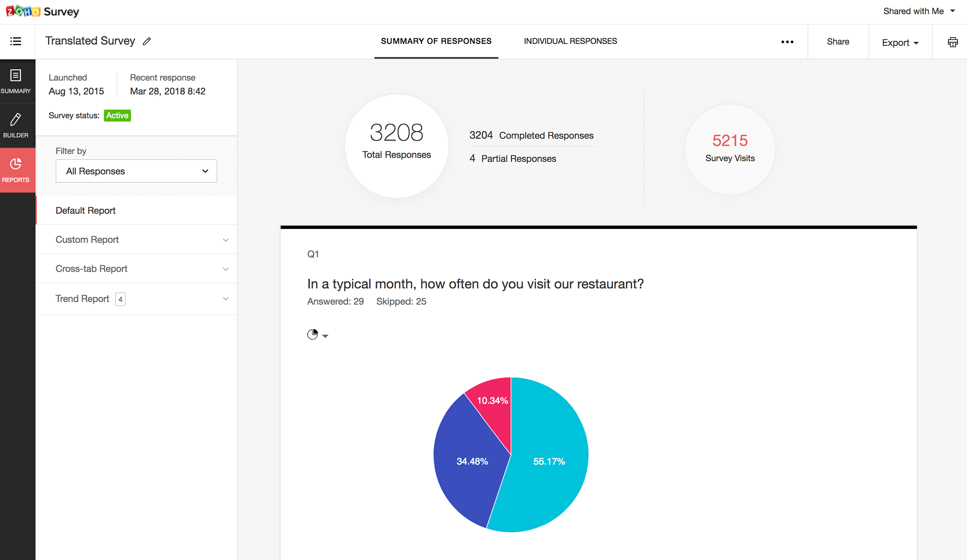
Task: Expand the Custom Report section
Action: point(226,238)
